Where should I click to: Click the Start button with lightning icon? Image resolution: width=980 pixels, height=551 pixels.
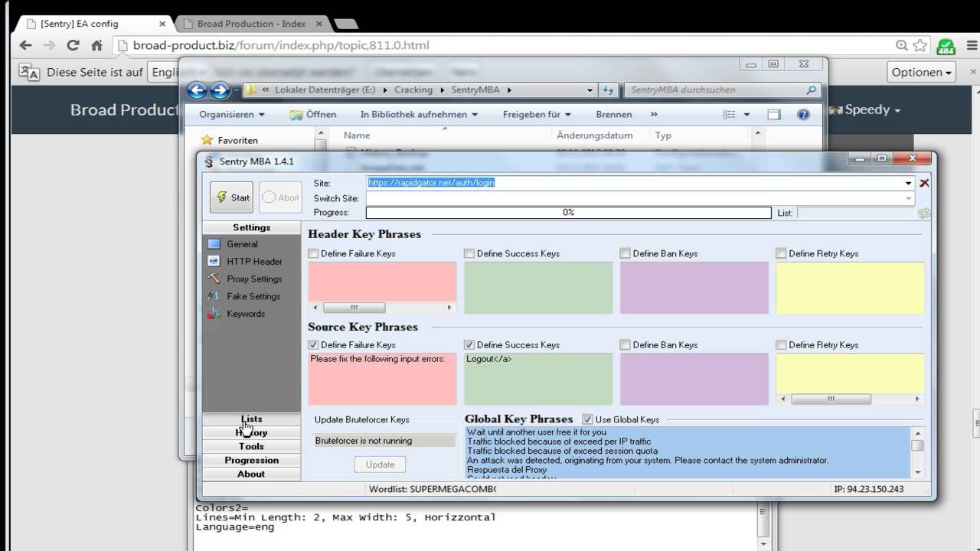click(231, 197)
